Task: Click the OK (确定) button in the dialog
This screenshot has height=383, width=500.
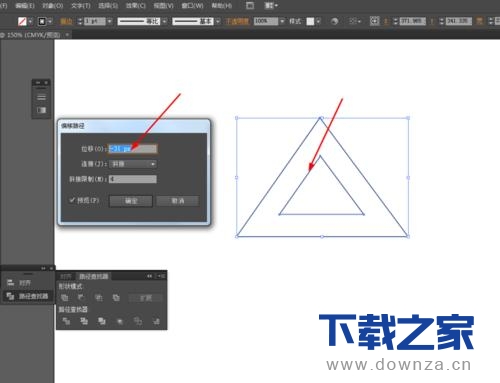Action: 131,201
